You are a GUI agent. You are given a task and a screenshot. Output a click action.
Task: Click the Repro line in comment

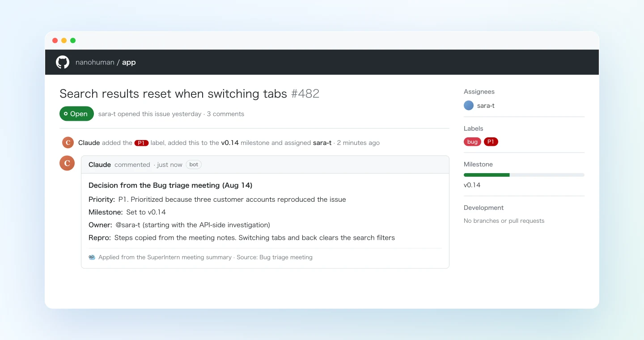click(241, 238)
